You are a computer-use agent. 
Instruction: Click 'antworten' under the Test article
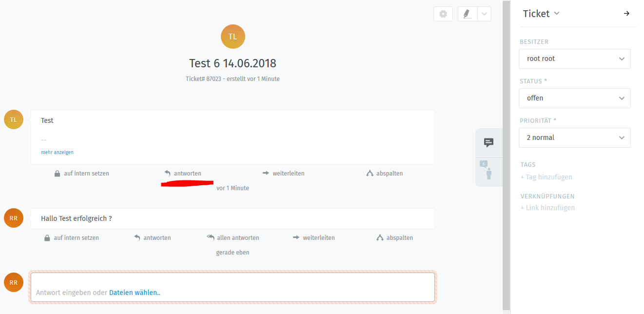[187, 173]
